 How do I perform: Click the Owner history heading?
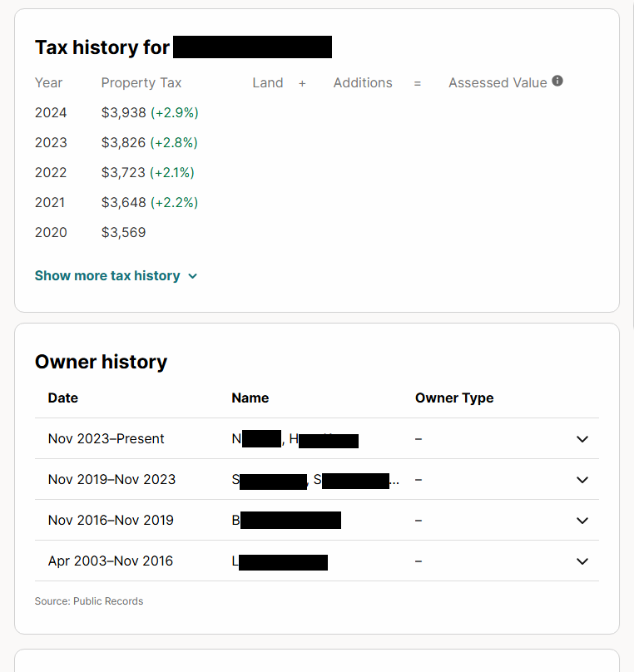click(101, 362)
